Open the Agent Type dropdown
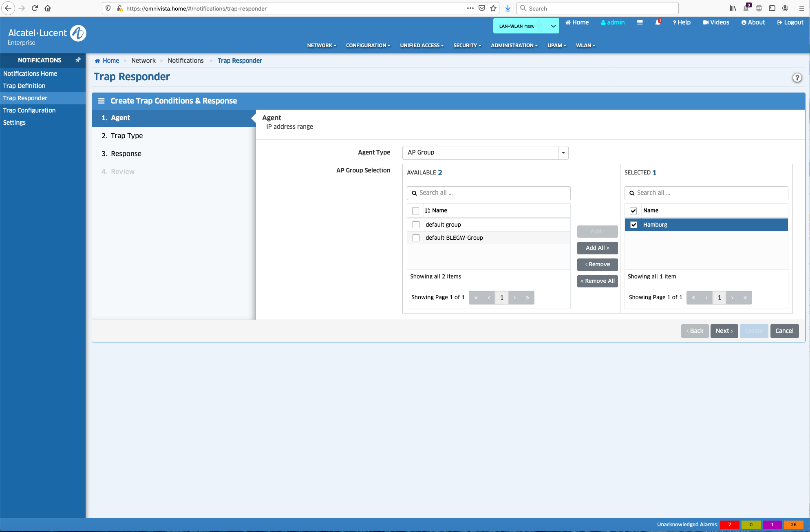Image resolution: width=810 pixels, height=532 pixels. click(563, 153)
